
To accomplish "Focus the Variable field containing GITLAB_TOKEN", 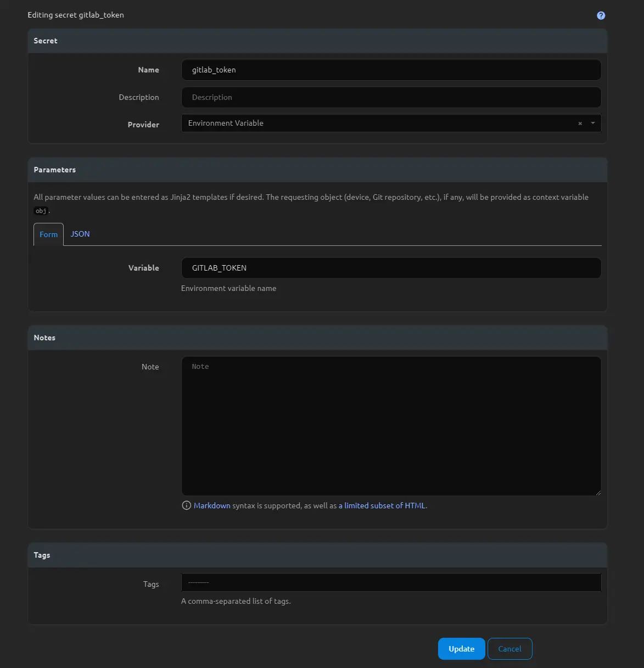I will tap(391, 268).
